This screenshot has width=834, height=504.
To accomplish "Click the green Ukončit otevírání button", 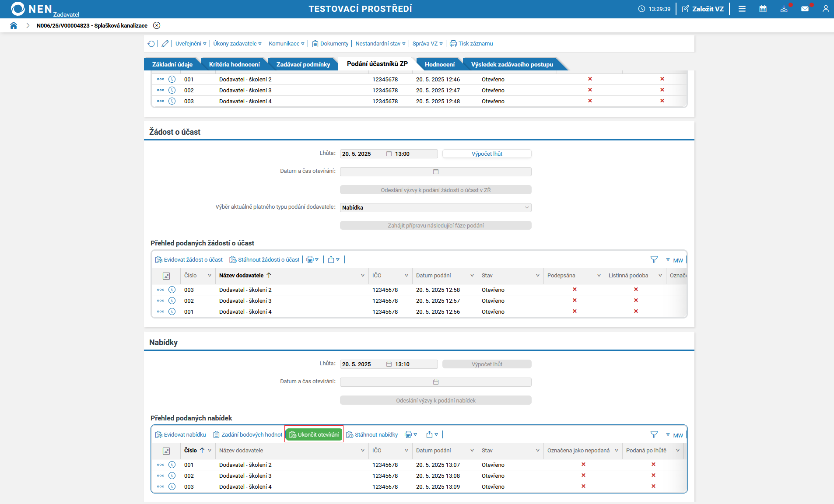I will (x=314, y=434).
